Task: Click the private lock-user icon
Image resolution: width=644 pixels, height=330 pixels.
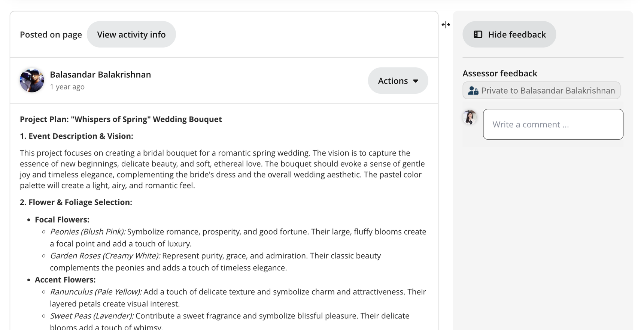Action: pos(473,91)
